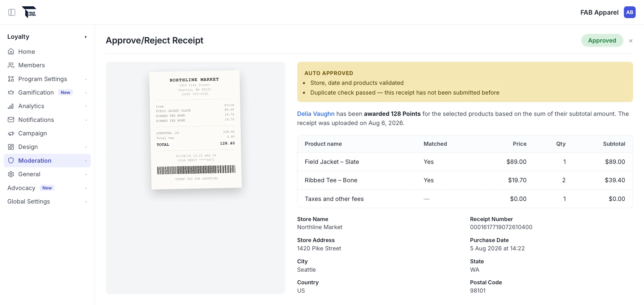Click store name value Northline Market
Viewport: 644px width, 305px height.
(320, 227)
